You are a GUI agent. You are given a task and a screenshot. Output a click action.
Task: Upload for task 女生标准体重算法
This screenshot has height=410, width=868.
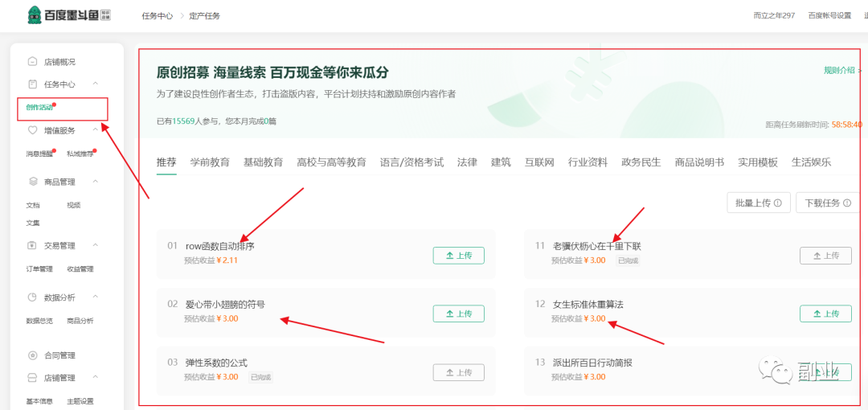pos(825,314)
